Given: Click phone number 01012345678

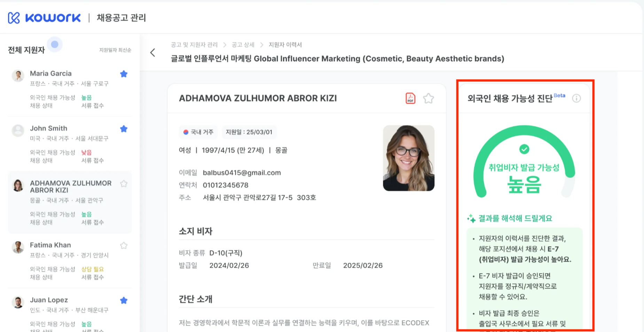Looking at the screenshot, I should coord(226,185).
